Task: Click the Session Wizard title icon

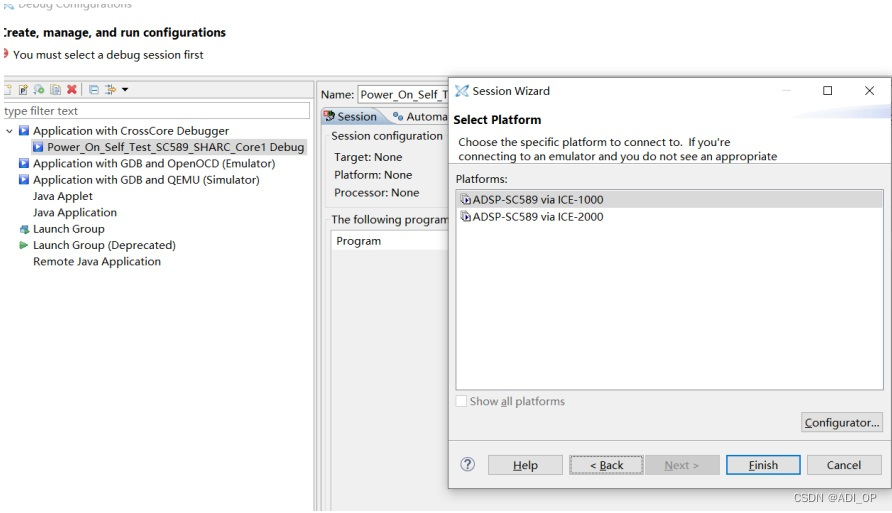Action: [x=462, y=91]
